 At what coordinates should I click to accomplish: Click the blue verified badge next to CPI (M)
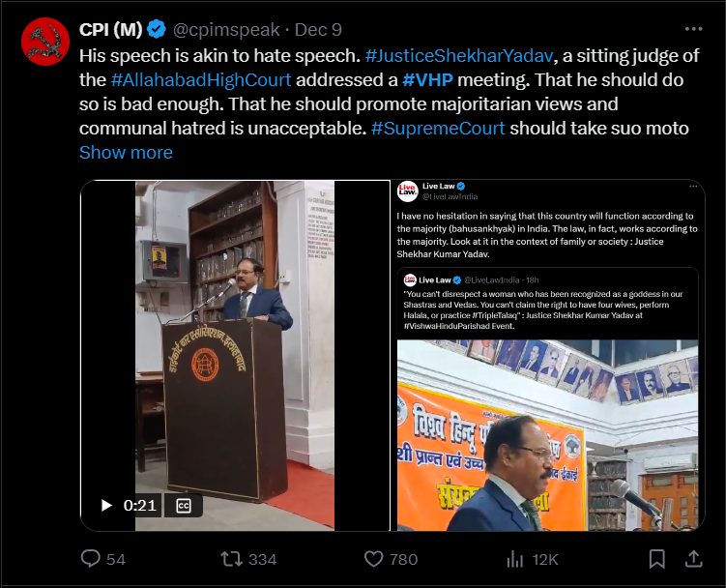point(157,29)
